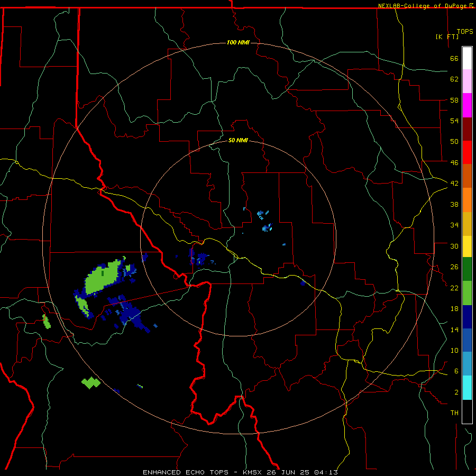Click the [K FT] units label
Screen dimensions: 476x476
[x=447, y=36]
